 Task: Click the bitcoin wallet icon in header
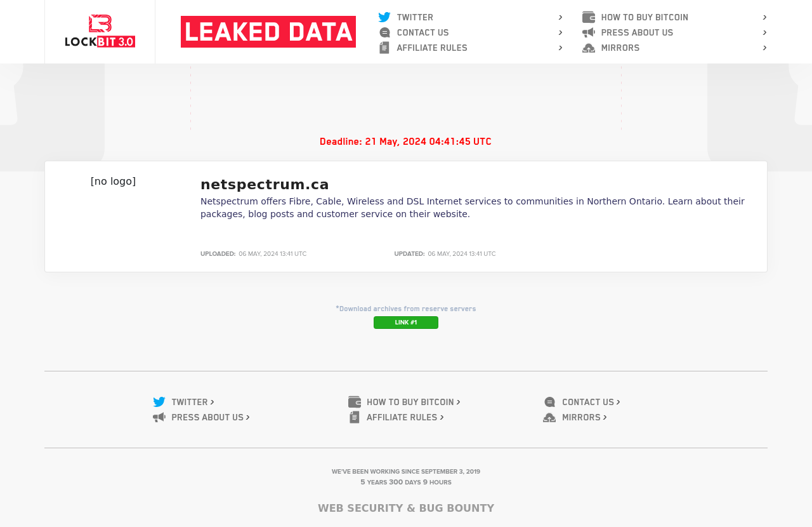click(x=589, y=17)
